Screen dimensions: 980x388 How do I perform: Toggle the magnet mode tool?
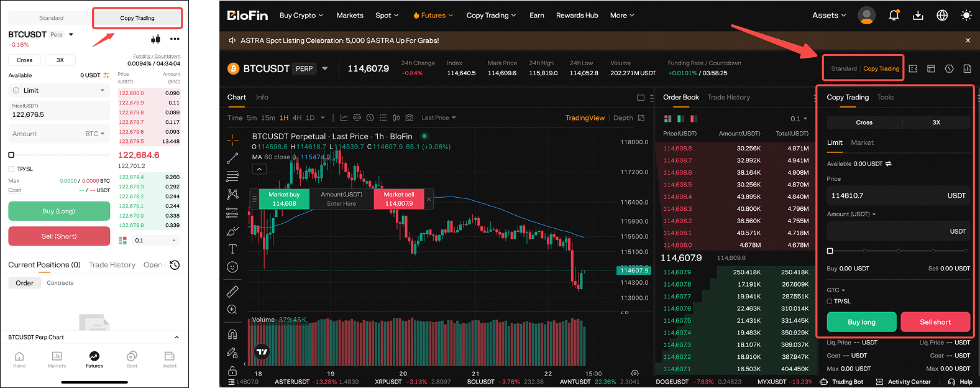pos(232,334)
